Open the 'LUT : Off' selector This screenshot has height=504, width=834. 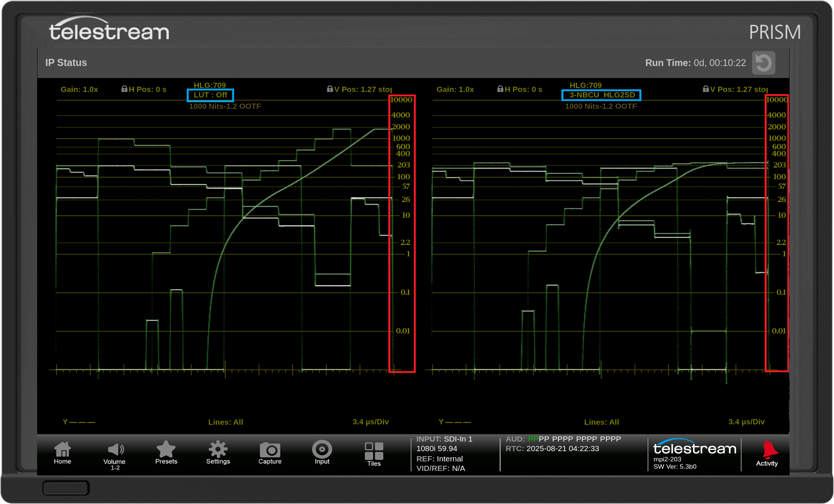point(210,95)
